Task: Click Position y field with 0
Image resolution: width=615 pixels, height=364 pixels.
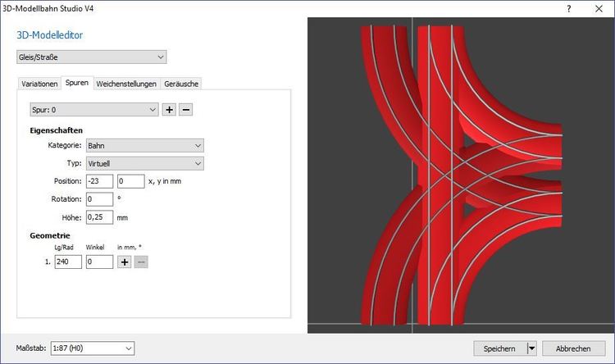Action: pos(131,181)
